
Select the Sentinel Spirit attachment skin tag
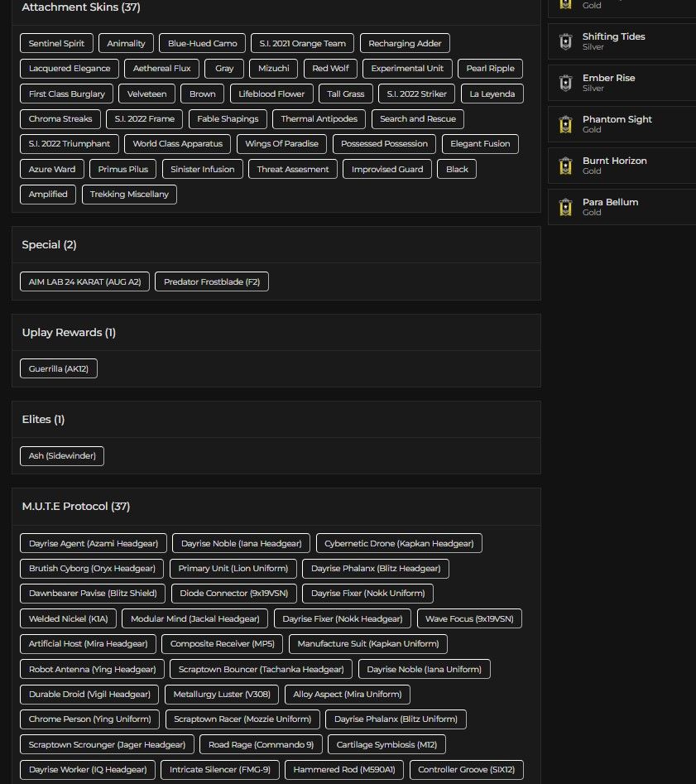pyautogui.click(x=56, y=44)
